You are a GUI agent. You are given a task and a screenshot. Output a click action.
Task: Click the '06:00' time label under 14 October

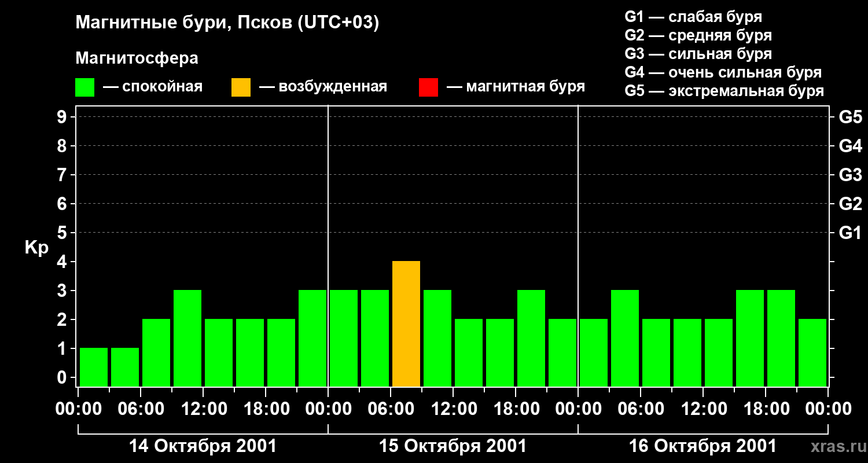pyautogui.click(x=141, y=409)
